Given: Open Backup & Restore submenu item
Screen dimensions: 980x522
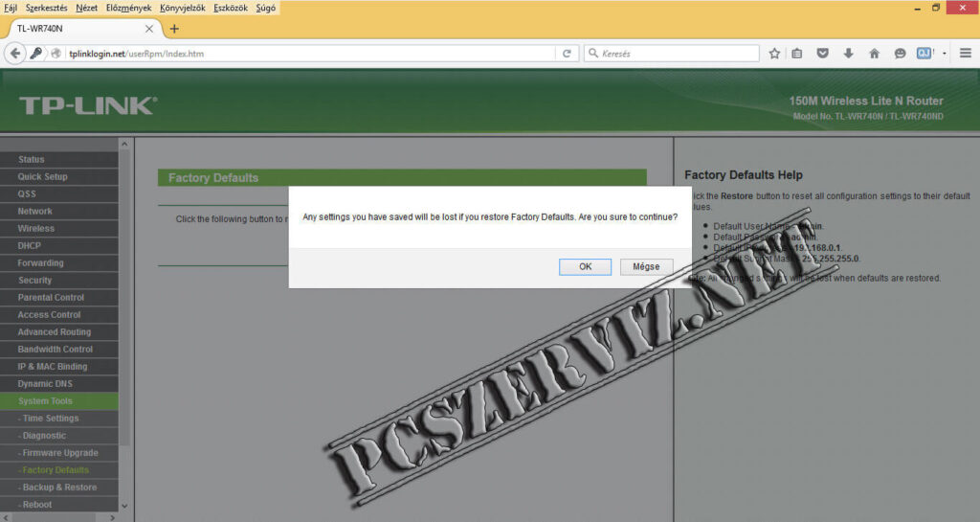Looking at the screenshot, I should coord(58,488).
